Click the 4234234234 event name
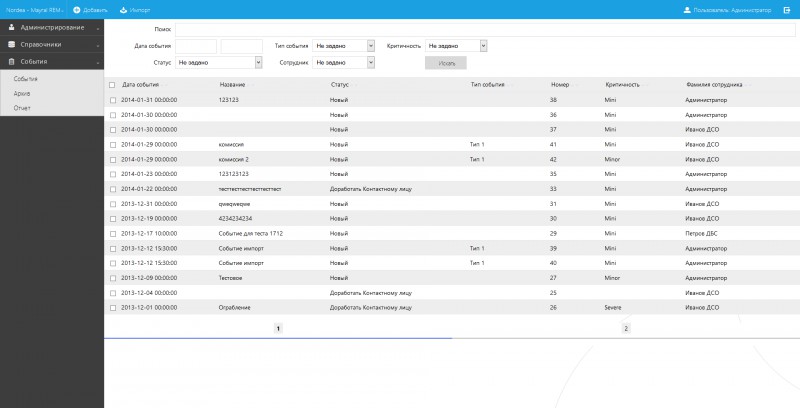The image size is (800, 408). 235,219
